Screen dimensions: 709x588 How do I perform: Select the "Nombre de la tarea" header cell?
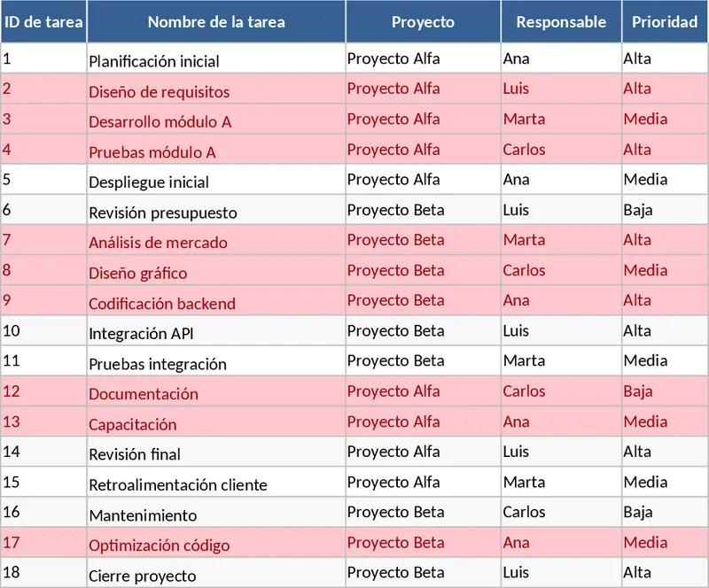(x=215, y=22)
